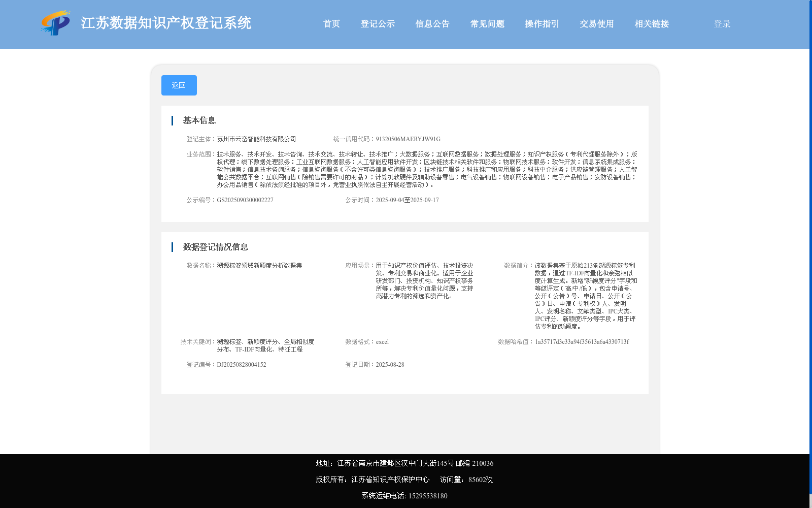This screenshot has width=812, height=508.
Task: Click the footer copyright 江苏省知识产权保护中心
Action: 390,480
